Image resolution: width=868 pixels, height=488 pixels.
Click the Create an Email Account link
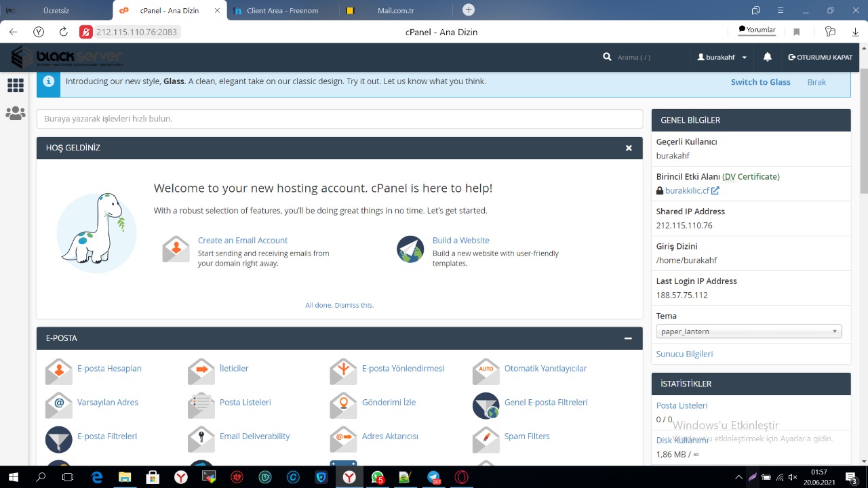click(243, 241)
